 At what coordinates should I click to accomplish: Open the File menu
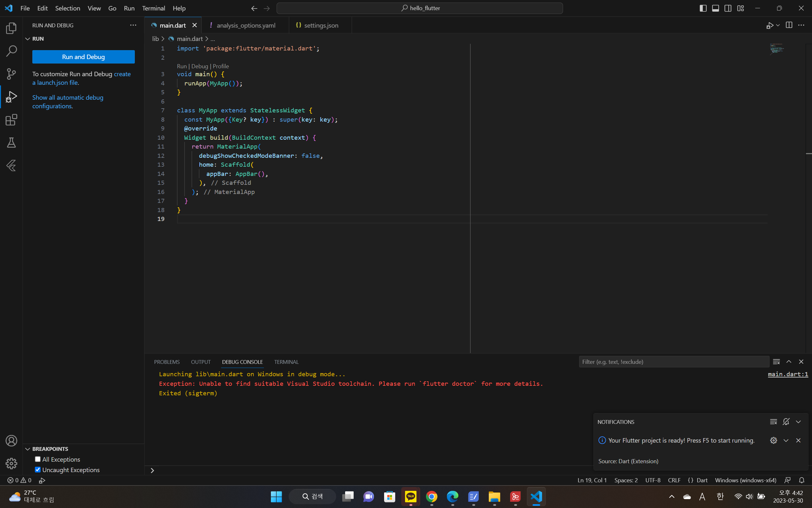[x=25, y=8]
